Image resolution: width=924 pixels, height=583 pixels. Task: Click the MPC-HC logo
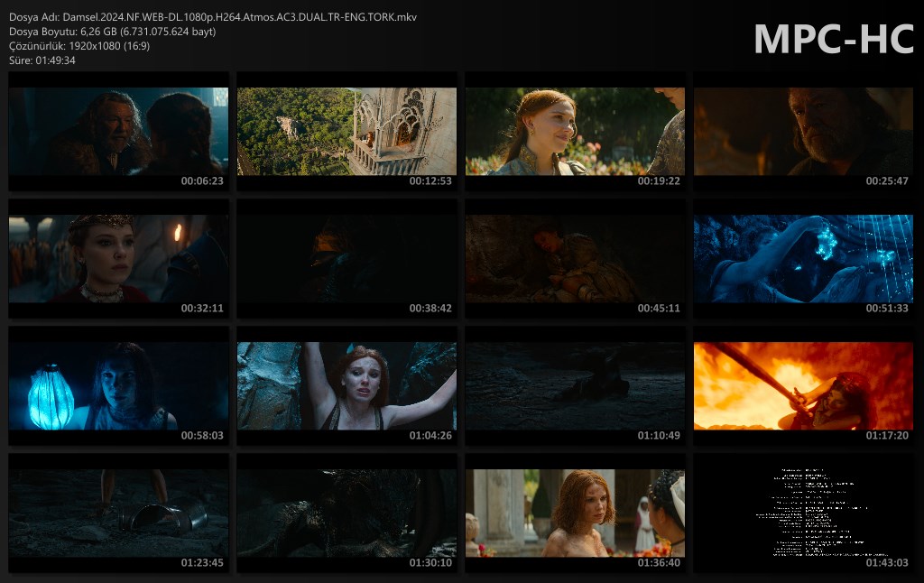834,39
